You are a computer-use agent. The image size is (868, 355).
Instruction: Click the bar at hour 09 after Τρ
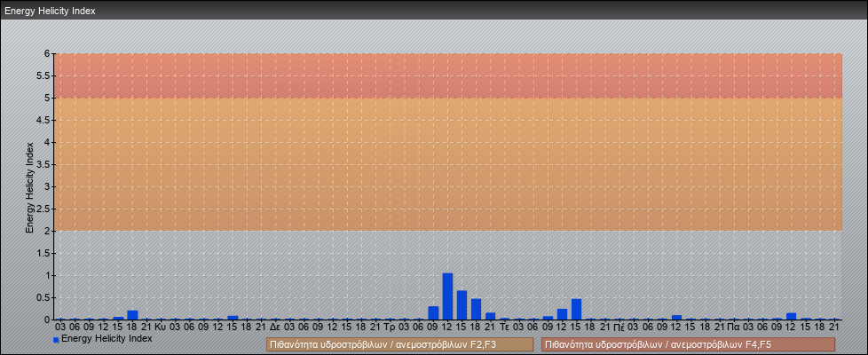[x=433, y=313]
